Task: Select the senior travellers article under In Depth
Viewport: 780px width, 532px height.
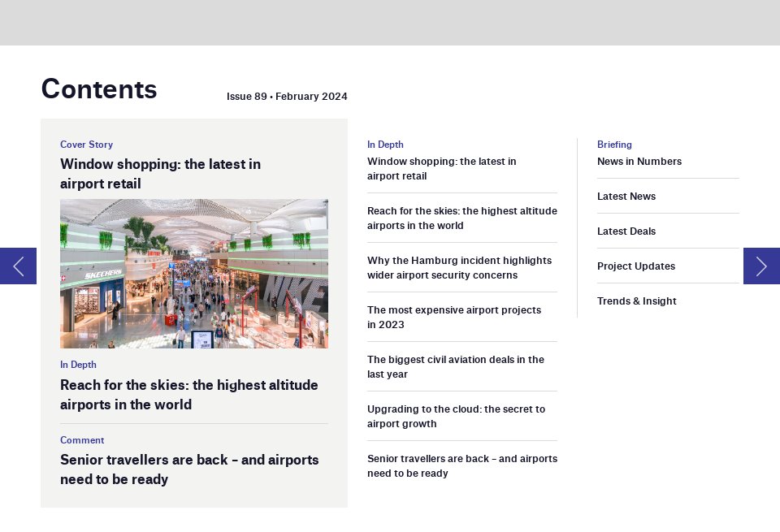Action: [462, 466]
